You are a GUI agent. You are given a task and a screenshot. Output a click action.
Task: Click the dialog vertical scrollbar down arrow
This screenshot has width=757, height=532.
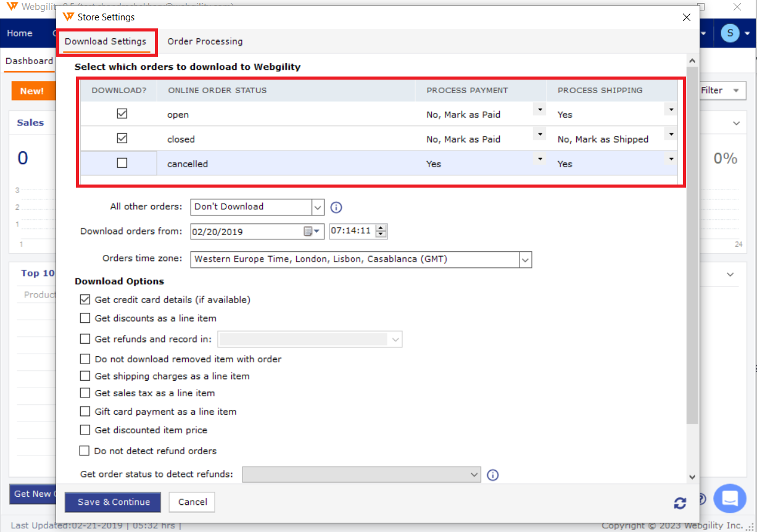[692, 476]
